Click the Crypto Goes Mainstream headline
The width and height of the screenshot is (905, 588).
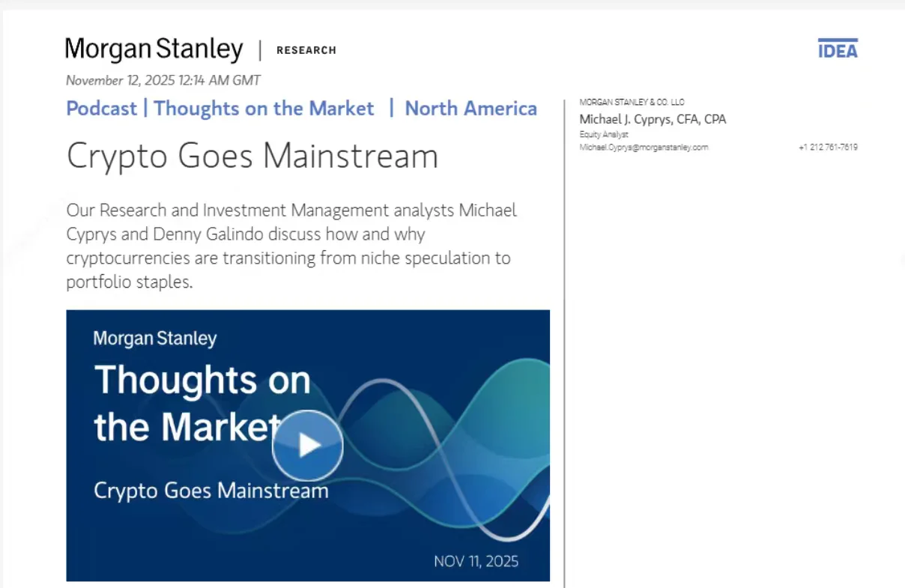(x=252, y=156)
